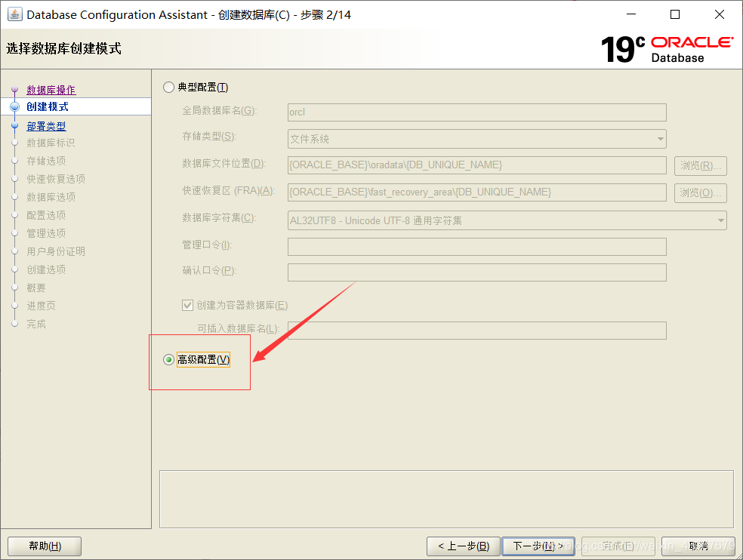Go back with 上一步(B) button
This screenshot has height=560, width=743.
click(x=464, y=546)
